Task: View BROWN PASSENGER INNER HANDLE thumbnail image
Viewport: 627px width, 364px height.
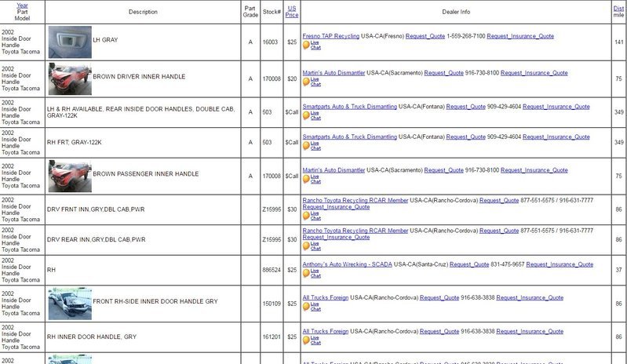Action: 70,177
